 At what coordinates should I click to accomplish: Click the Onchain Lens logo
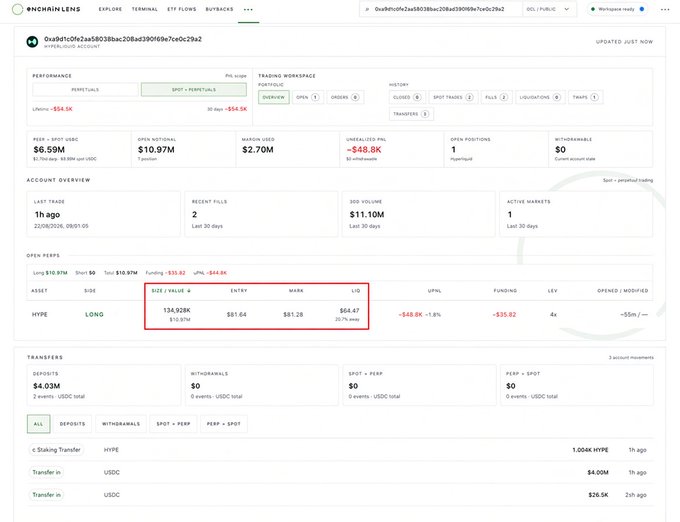coord(46,9)
